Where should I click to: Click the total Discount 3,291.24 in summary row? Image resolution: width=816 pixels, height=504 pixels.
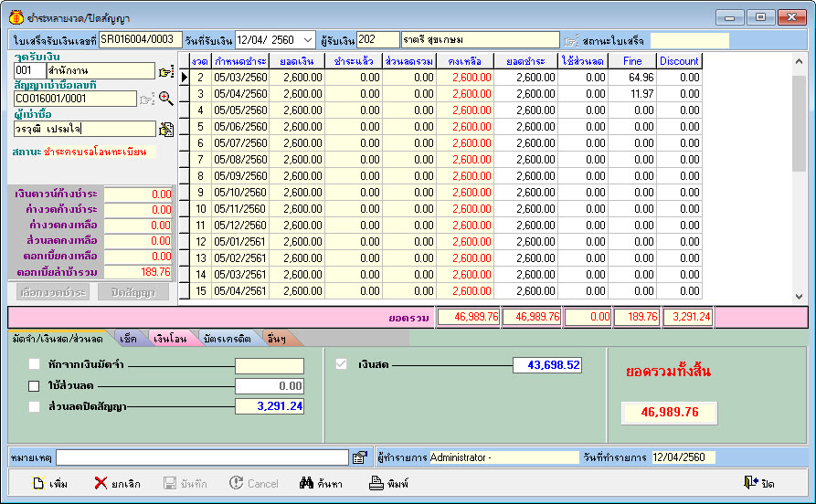(x=688, y=317)
